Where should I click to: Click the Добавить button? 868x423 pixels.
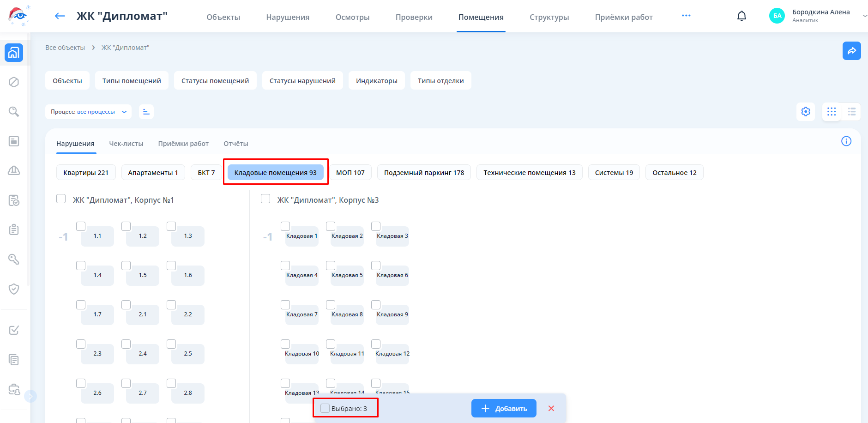pos(504,408)
